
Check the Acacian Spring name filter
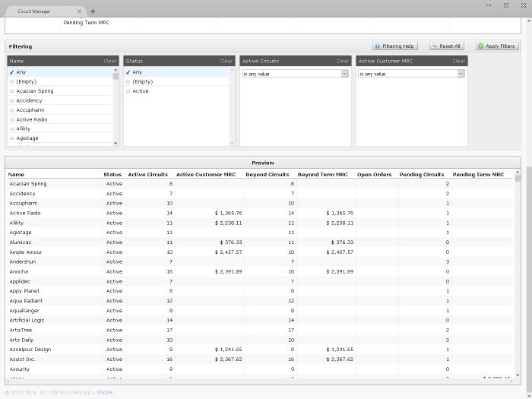click(12, 91)
